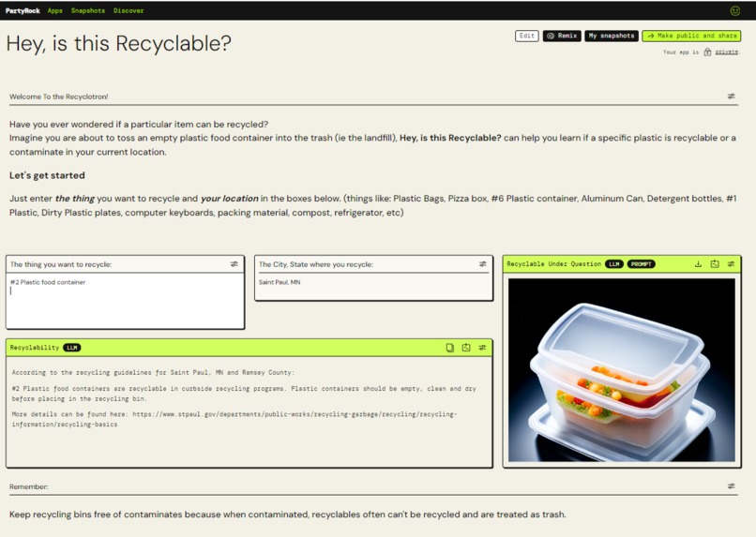Click Recyclability widget retry icon

pos(466,348)
